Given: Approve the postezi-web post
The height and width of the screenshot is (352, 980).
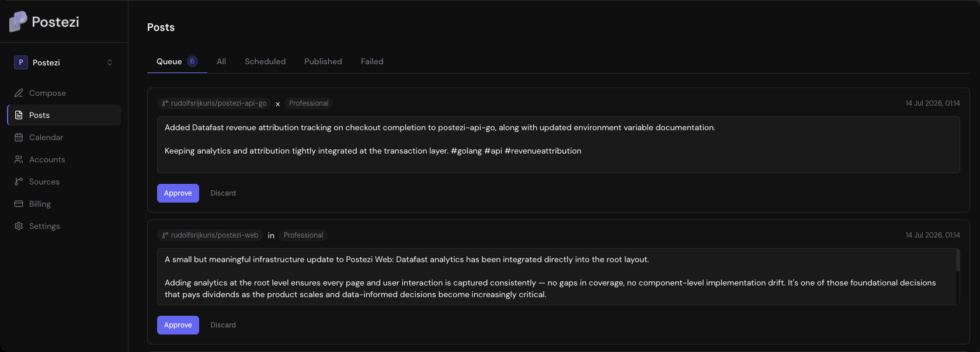Looking at the screenshot, I should pos(178,325).
